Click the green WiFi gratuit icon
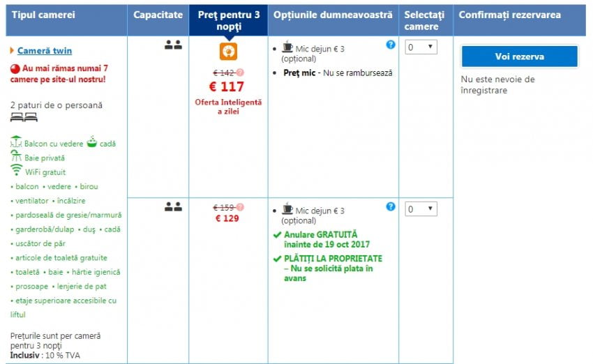The height and width of the screenshot is (364, 593). (x=17, y=170)
